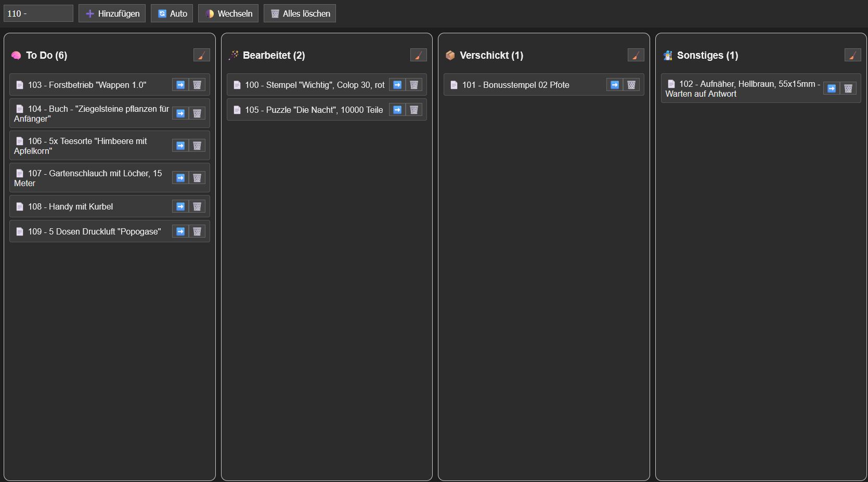This screenshot has width=868, height=482.
Task: Move task 106 Teesorte to next column
Action: pyautogui.click(x=180, y=146)
